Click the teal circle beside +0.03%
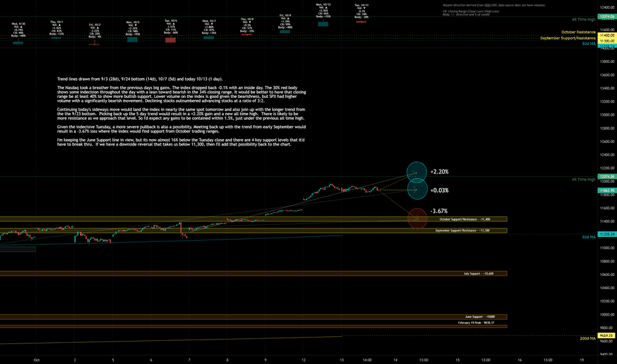The width and height of the screenshot is (617, 364). [417, 189]
